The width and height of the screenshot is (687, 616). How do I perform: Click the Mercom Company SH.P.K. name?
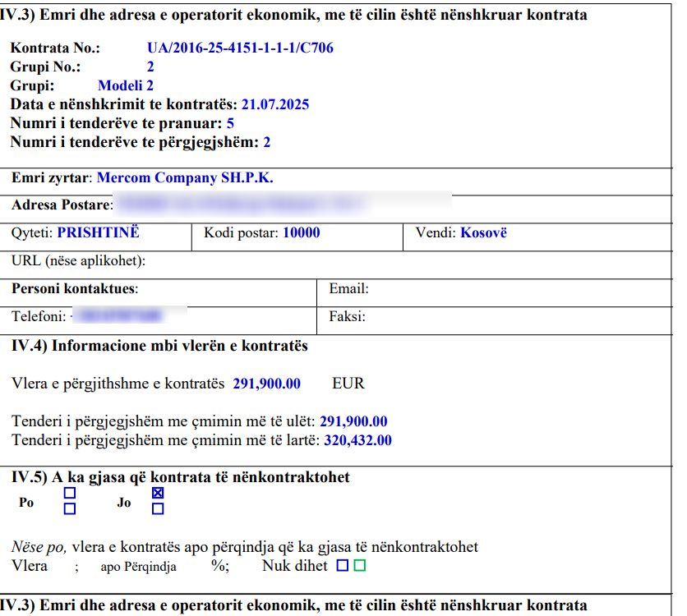[185, 177]
